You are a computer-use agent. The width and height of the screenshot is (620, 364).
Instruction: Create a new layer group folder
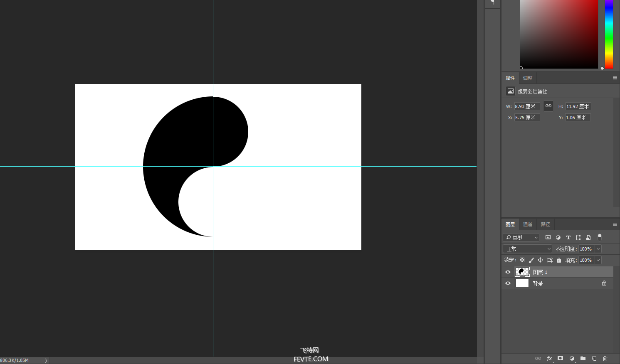click(583, 358)
